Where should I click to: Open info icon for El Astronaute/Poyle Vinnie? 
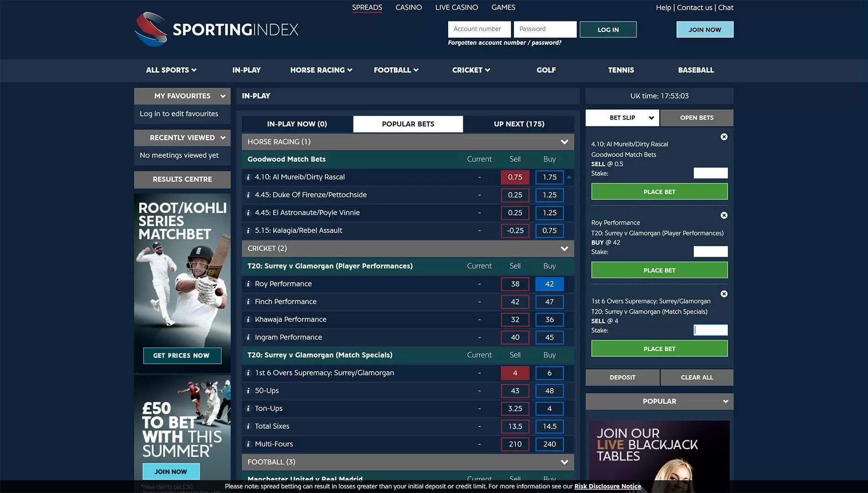(x=248, y=213)
